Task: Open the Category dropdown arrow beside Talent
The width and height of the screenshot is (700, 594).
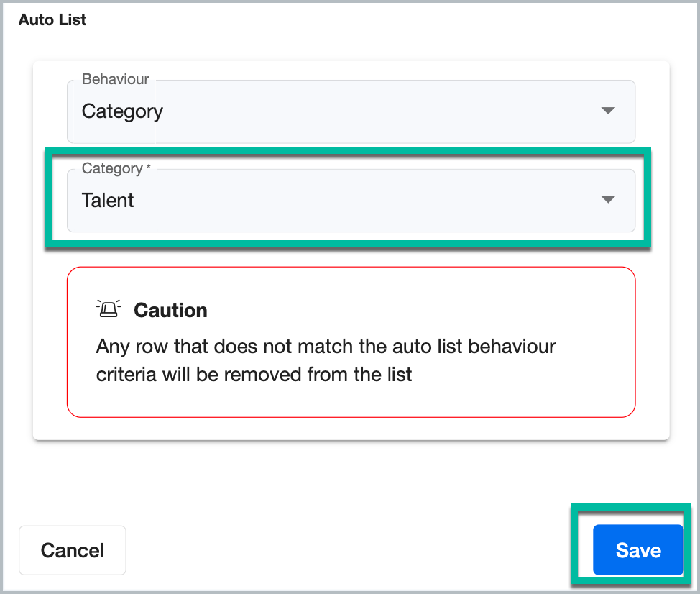Action: point(608,200)
